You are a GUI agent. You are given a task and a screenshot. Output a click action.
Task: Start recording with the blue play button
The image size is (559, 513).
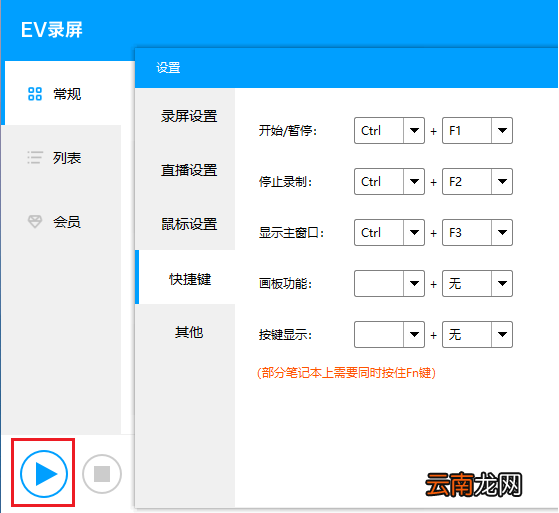pyautogui.click(x=44, y=474)
